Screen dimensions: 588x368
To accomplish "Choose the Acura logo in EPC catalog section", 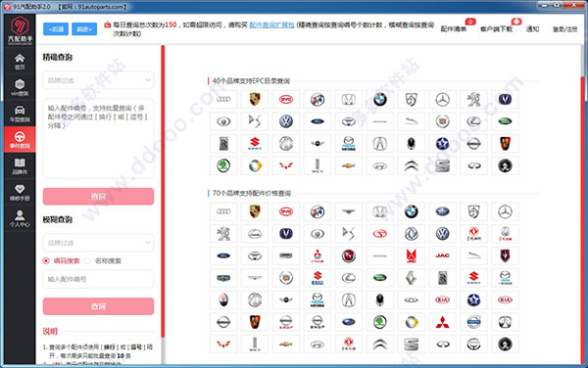I will coord(380,143).
